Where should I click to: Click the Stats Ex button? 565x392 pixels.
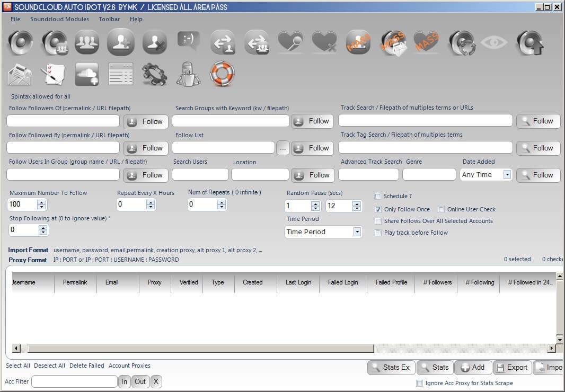pyautogui.click(x=391, y=368)
